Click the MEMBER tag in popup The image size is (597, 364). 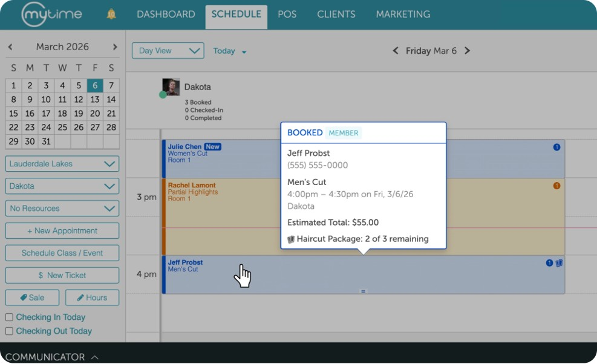coord(344,133)
